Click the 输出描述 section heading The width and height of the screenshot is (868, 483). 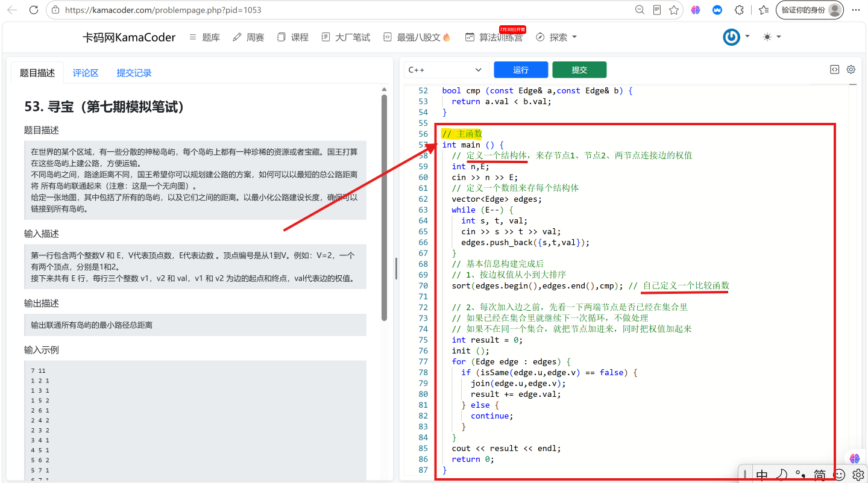coord(42,304)
